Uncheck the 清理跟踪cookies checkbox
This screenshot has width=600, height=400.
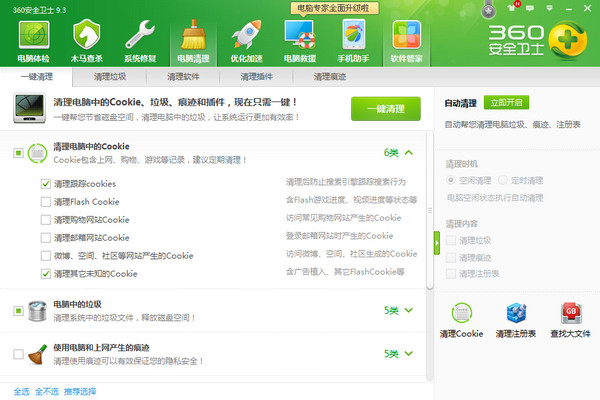[x=46, y=184]
